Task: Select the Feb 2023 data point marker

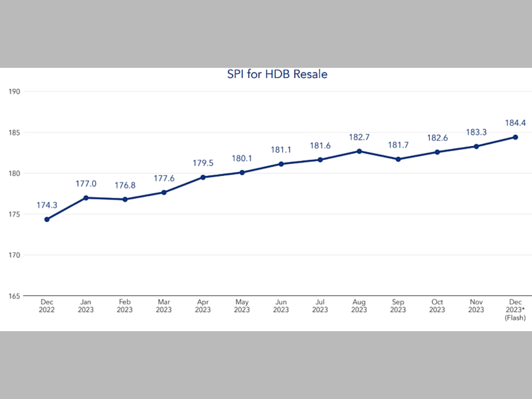Action: [125, 199]
